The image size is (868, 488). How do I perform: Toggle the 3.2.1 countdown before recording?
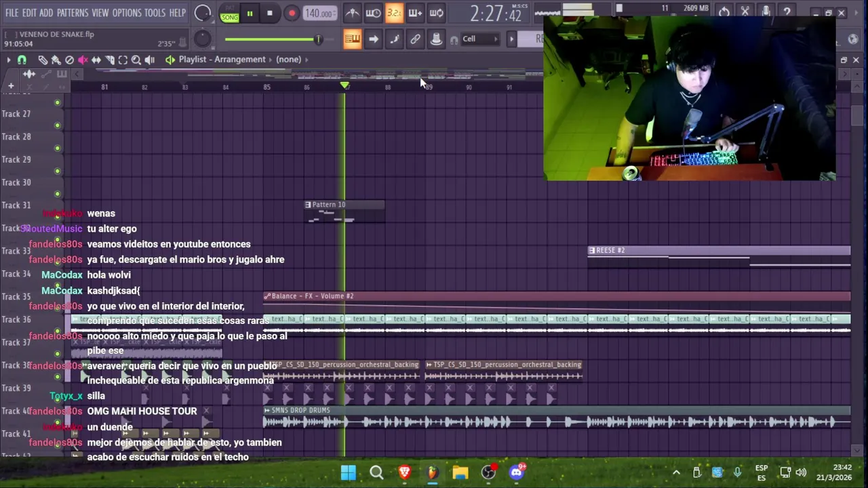394,13
